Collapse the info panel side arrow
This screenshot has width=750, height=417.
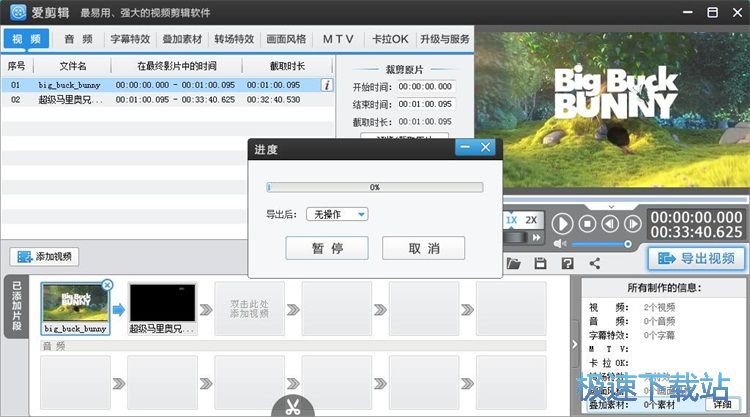(x=574, y=344)
